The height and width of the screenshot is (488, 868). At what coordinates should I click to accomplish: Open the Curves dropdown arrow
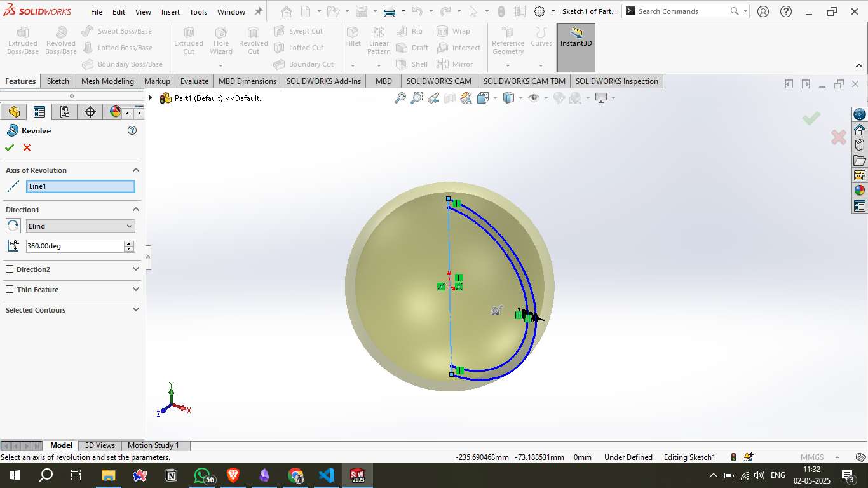click(541, 65)
